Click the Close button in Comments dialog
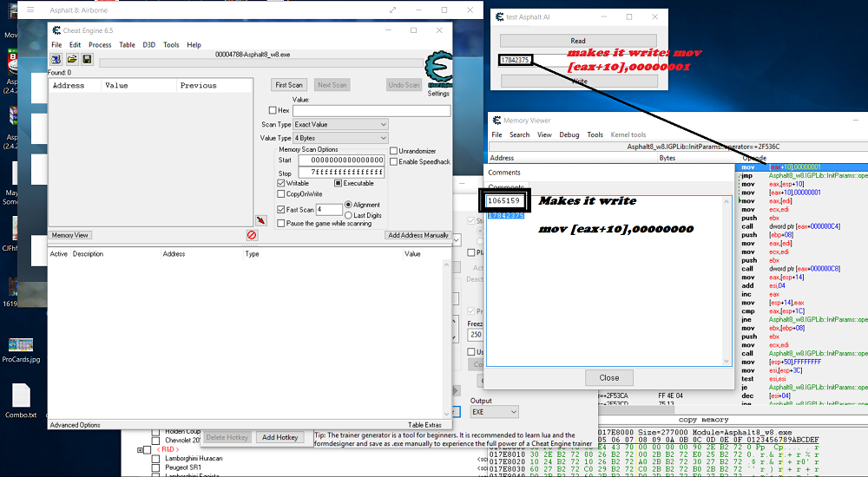The image size is (868, 477). pos(609,377)
